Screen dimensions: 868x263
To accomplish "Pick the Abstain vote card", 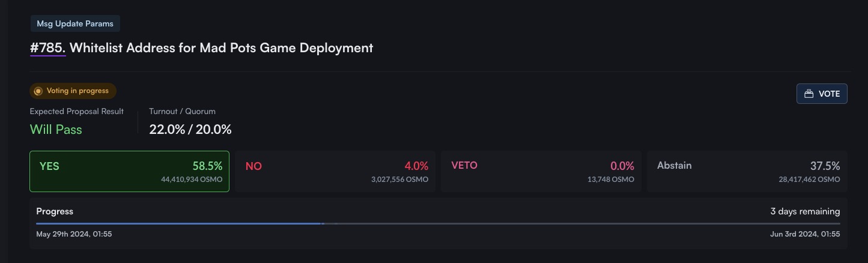I will 747,171.
